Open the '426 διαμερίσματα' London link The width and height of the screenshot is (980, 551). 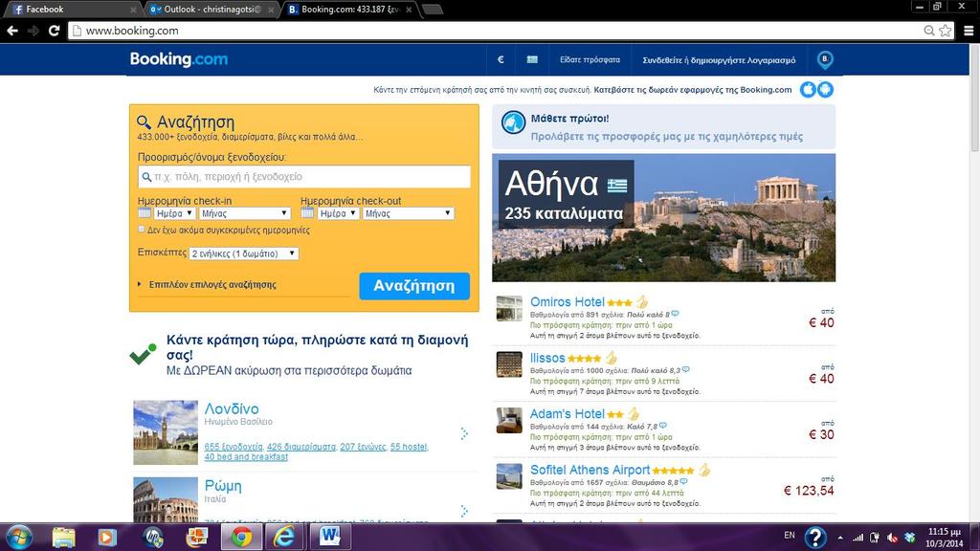(301, 447)
